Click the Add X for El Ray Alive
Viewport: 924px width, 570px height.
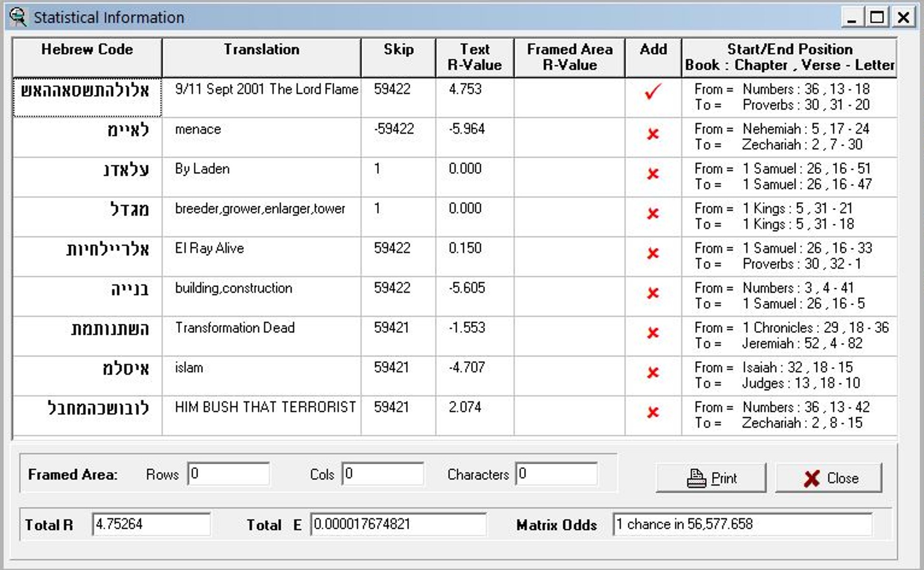(x=653, y=253)
